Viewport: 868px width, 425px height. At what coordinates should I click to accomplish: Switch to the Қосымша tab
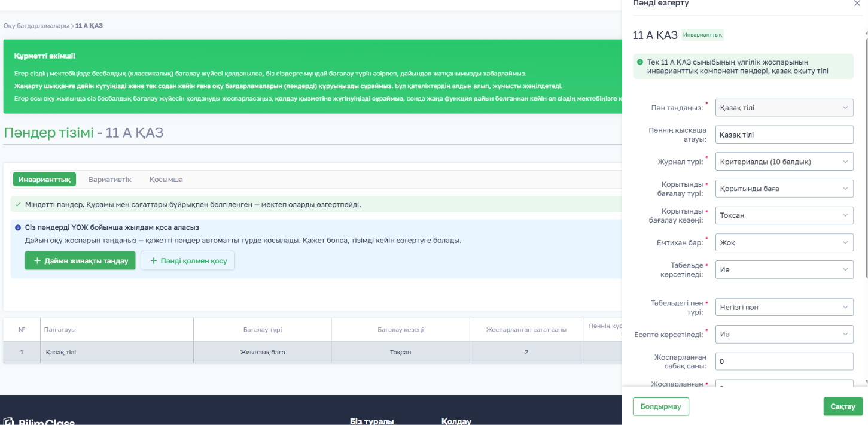click(x=166, y=180)
